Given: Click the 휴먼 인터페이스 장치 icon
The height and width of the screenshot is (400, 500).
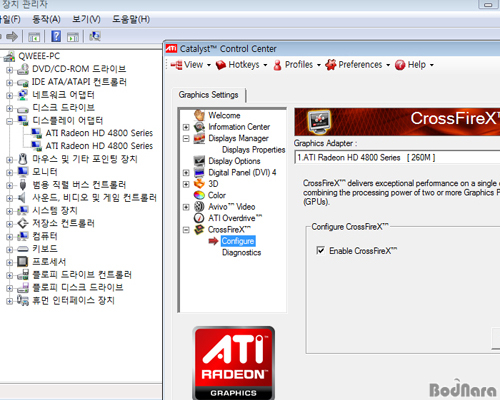Looking at the screenshot, I should click(x=23, y=300).
